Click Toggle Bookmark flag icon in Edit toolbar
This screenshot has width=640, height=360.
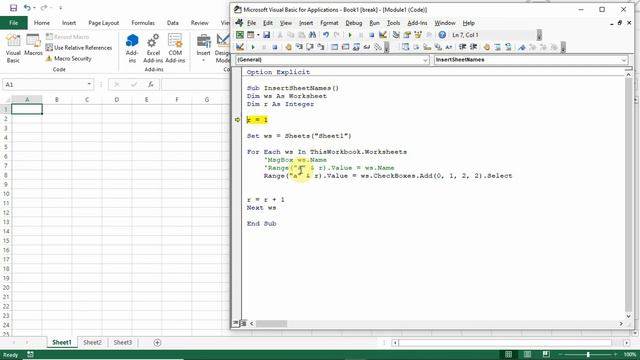click(522, 47)
